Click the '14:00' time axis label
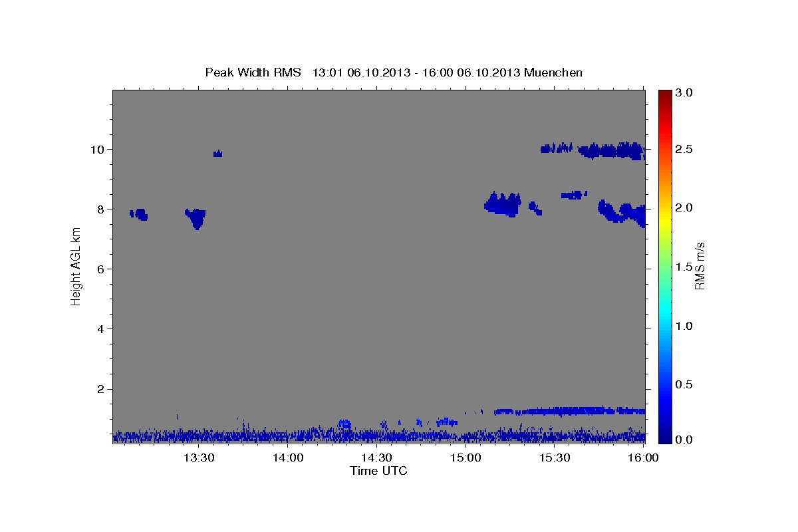This screenshot has width=798, height=532. pos(287,458)
